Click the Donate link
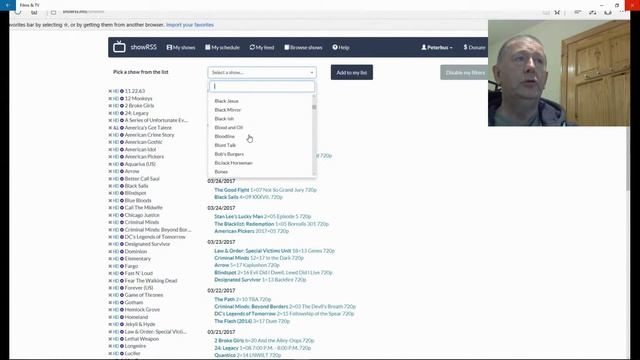The image size is (640, 360). [475, 47]
